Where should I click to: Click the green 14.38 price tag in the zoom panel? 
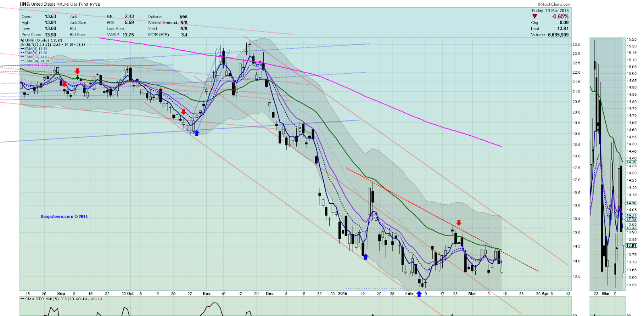[x=632, y=162]
